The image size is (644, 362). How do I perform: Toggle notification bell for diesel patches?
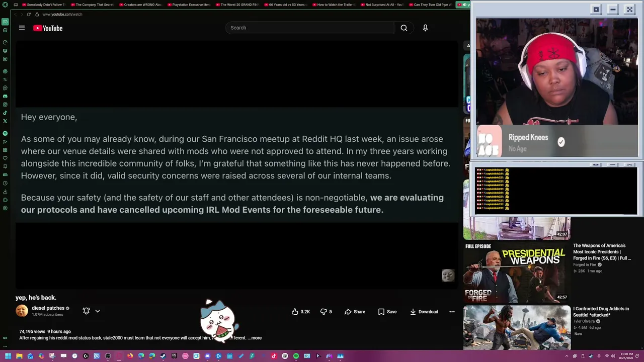click(86, 311)
